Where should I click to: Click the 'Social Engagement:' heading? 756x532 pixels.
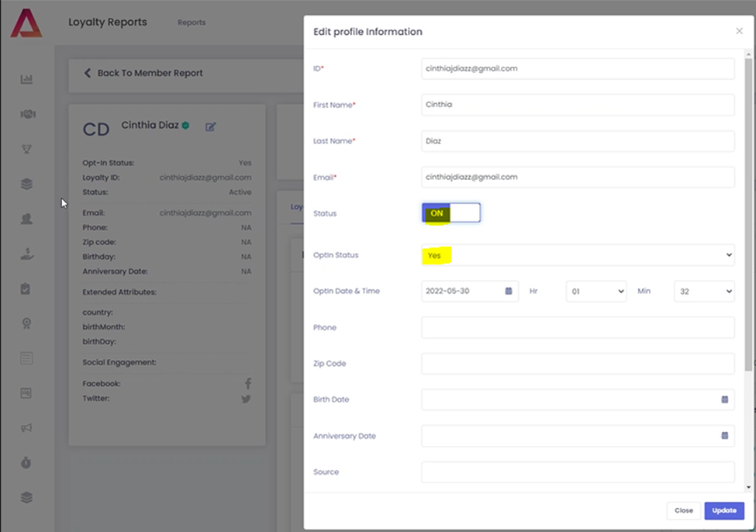coord(119,362)
